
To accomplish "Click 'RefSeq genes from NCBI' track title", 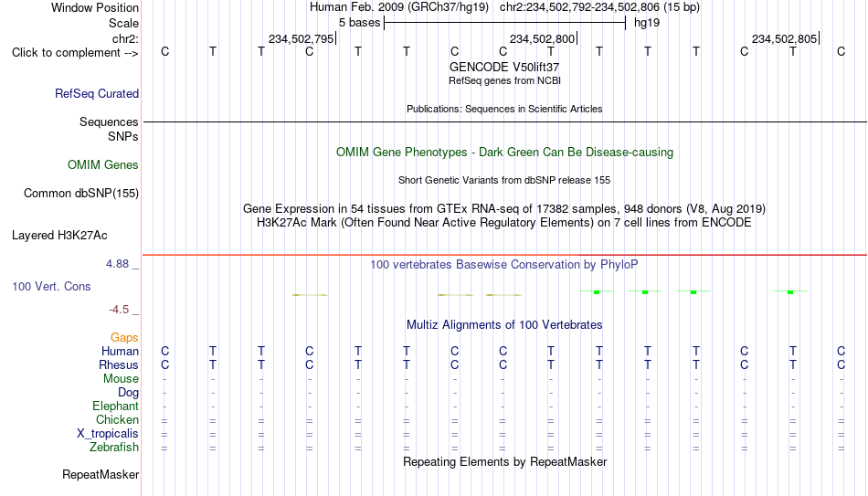I will [x=504, y=80].
